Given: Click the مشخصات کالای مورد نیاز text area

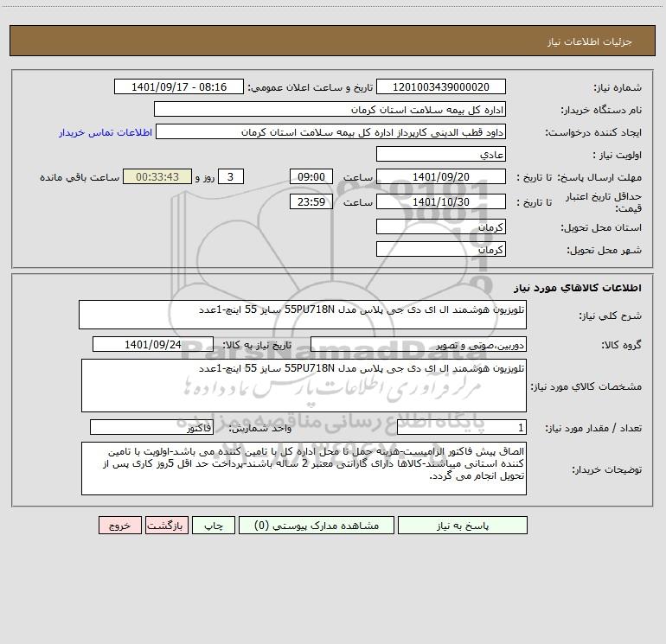Looking at the screenshot, I should tap(304, 386).
